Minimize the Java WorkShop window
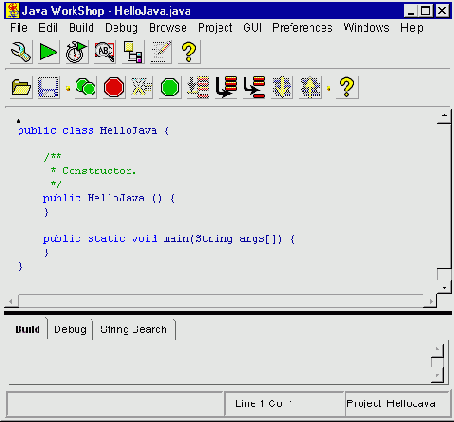The image size is (454, 422). click(x=411, y=11)
